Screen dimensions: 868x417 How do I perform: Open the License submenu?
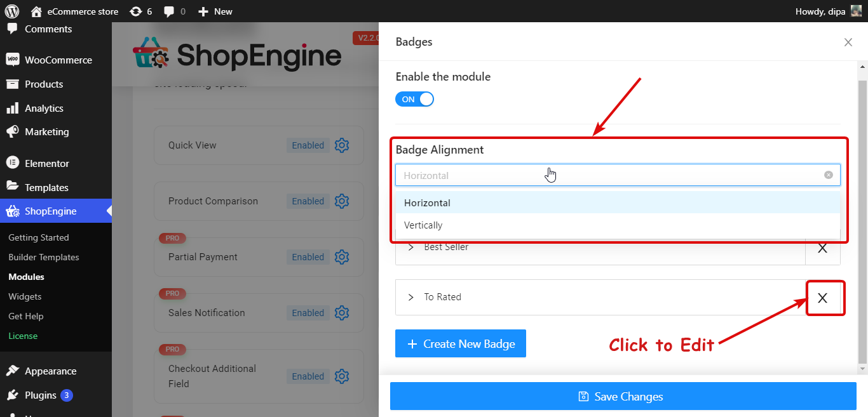click(23, 336)
